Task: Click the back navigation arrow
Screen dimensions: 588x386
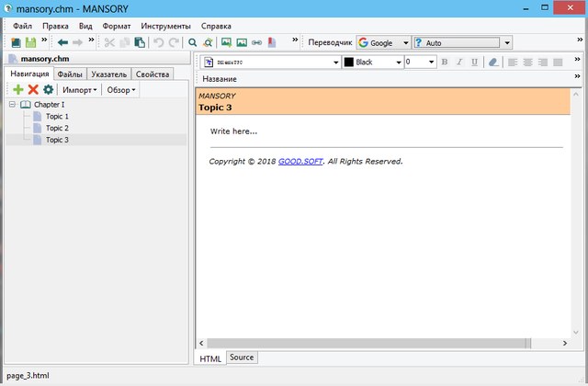Action: point(62,42)
